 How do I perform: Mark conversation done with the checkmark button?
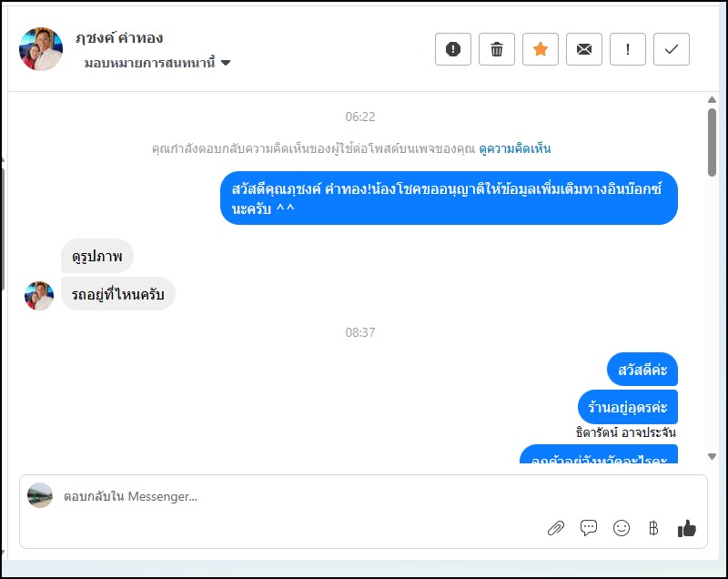pos(671,49)
